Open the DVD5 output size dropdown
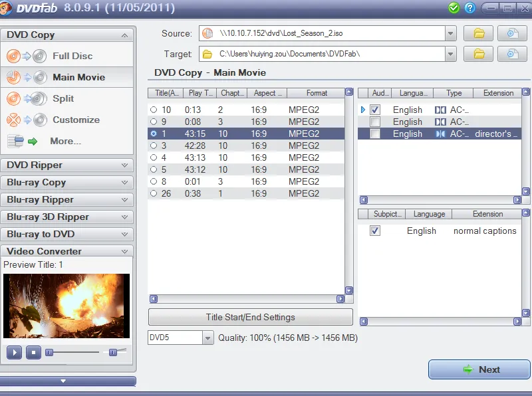Viewport: 532px width, 396px height. (x=207, y=338)
